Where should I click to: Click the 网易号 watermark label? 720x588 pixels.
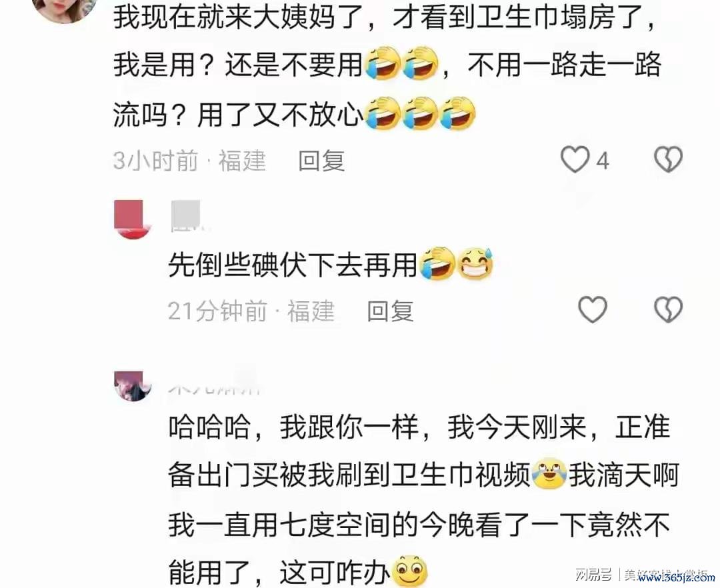[593, 573]
